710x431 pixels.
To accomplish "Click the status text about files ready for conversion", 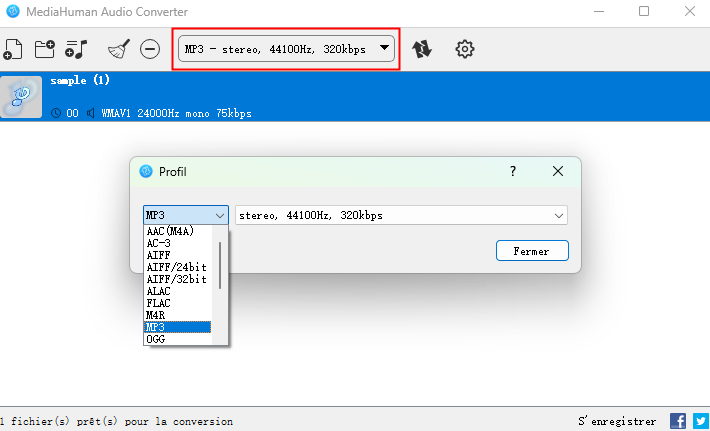I will 116,421.
